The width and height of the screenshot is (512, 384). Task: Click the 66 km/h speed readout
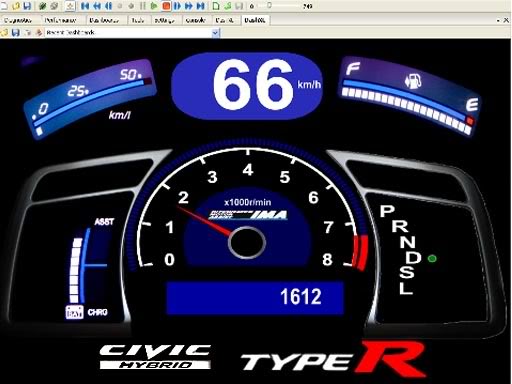pos(247,86)
